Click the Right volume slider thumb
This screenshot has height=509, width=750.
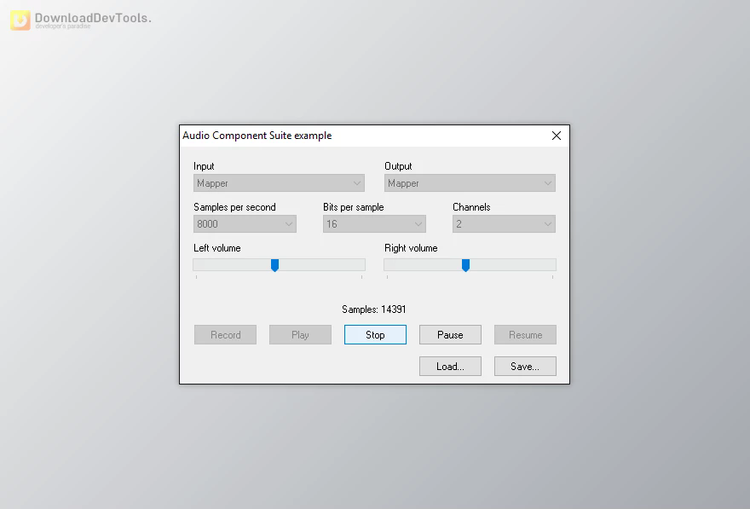465,265
